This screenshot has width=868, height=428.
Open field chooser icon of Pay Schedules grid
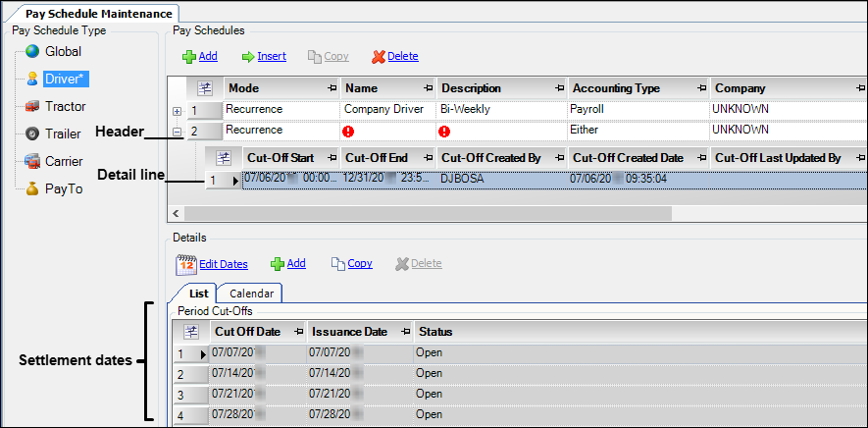pyautogui.click(x=205, y=88)
